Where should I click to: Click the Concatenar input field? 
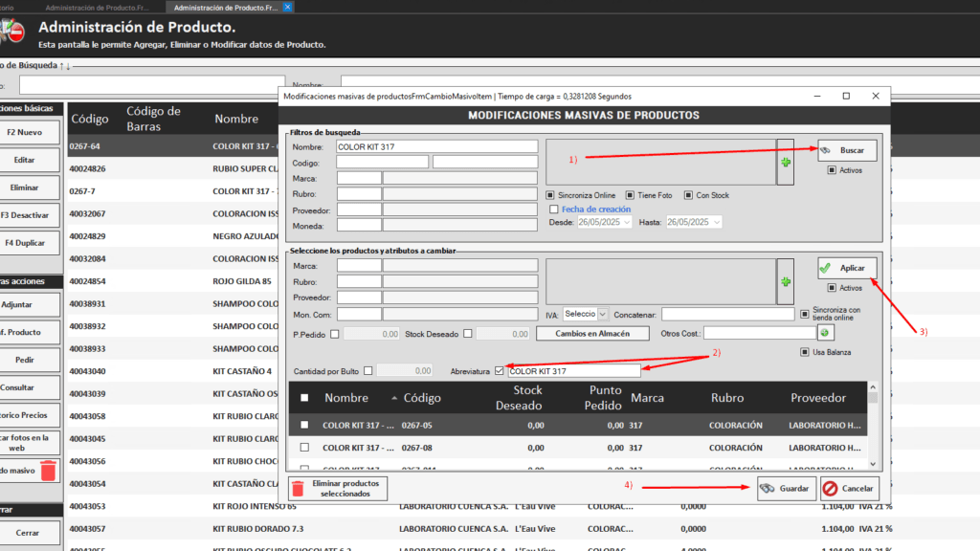(x=728, y=314)
